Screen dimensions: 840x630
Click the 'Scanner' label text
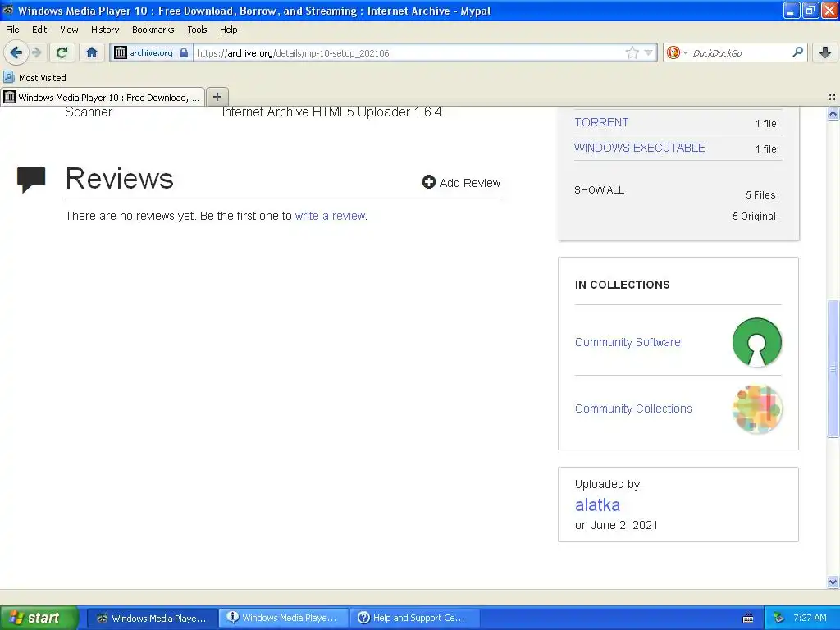click(89, 112)
